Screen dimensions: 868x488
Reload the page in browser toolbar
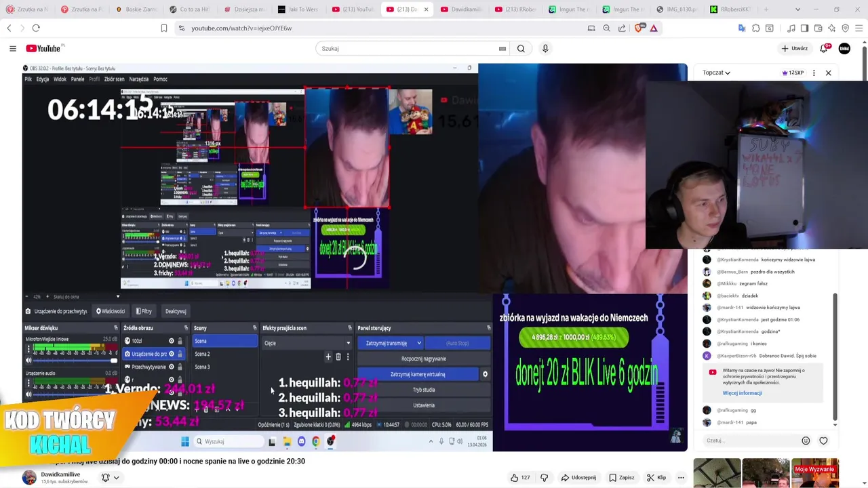pos(36,28)
